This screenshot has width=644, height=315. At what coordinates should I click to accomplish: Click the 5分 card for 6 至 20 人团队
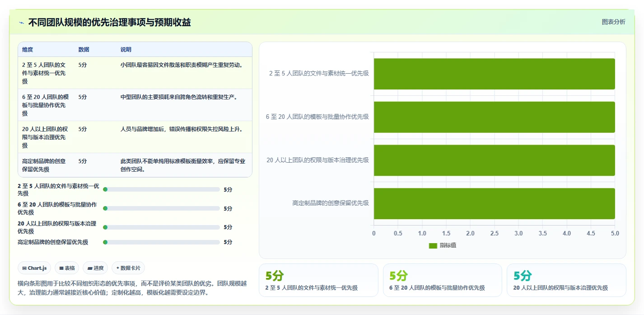[443, 280]
